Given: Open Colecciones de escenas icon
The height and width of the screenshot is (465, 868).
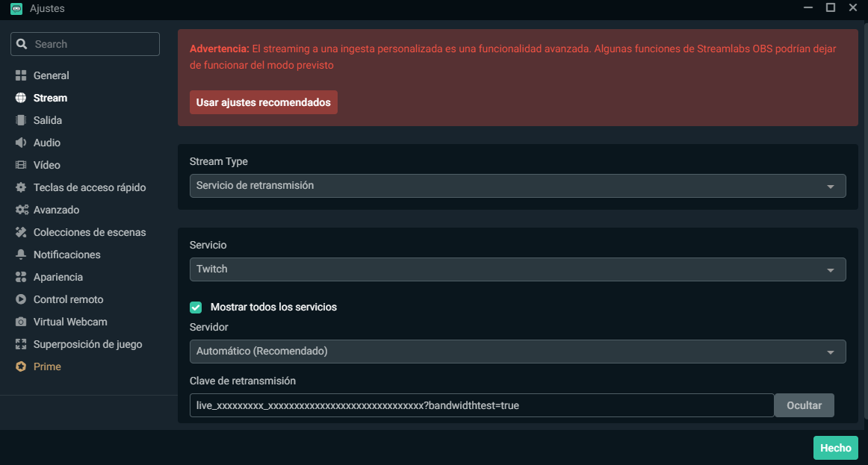Looking at the screenshot, I should tap(21, 231).
